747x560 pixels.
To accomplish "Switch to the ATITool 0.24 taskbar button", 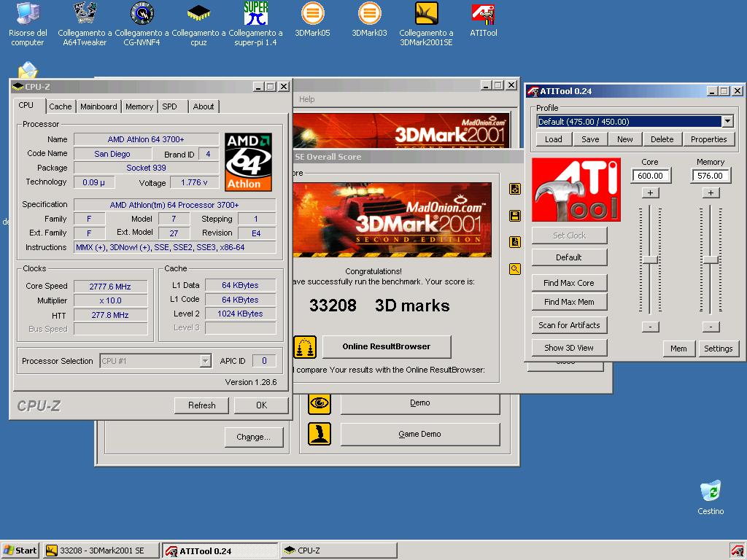I will pyautogui.click(x=220, y=551).
